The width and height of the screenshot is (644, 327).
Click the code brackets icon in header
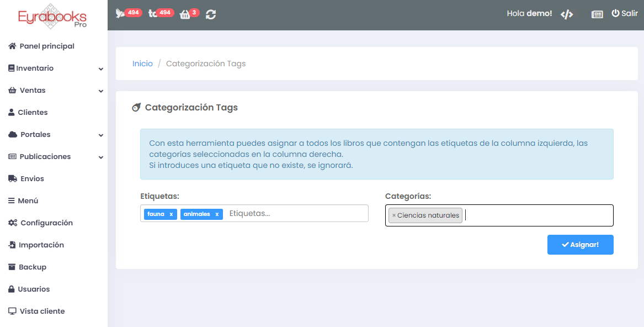point(567,14)
